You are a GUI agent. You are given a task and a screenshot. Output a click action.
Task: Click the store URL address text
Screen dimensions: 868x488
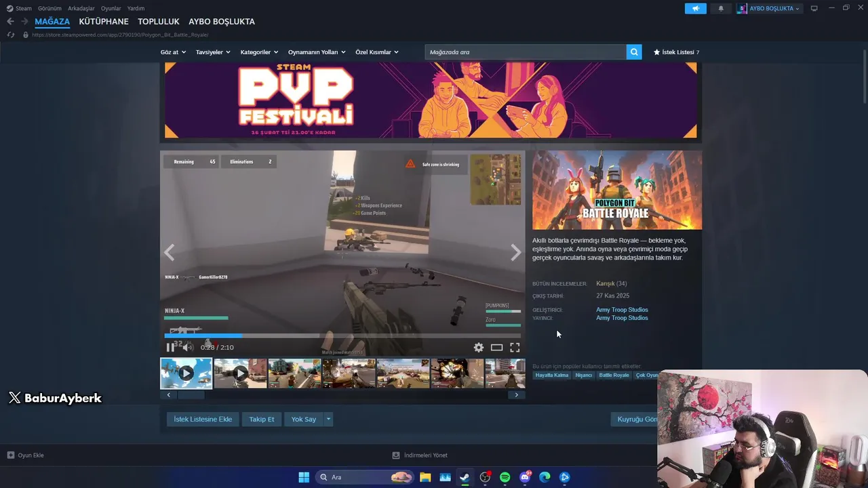tap(120, 35)
